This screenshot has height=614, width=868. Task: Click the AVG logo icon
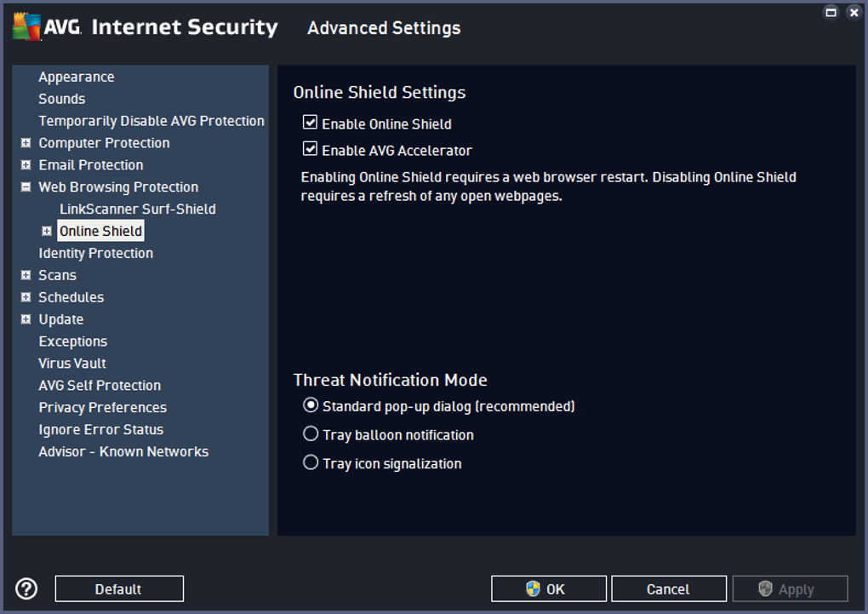click(27, 27)
